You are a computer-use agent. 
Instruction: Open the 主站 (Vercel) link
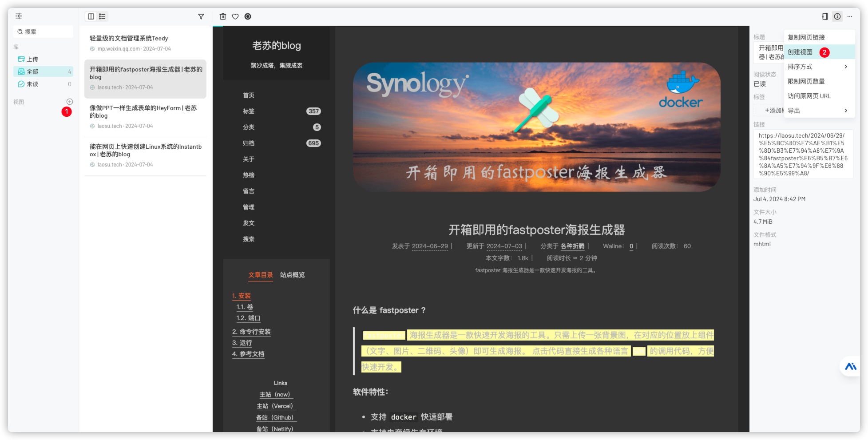276,406
